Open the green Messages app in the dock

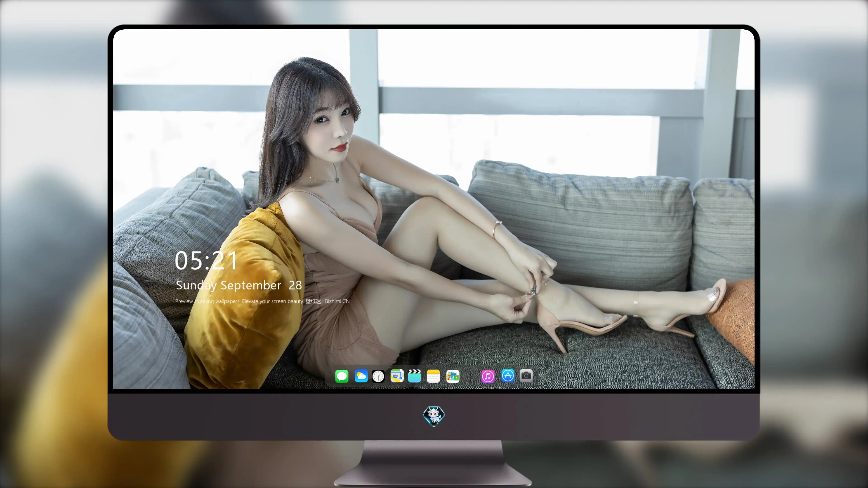(x=342, y=376)
